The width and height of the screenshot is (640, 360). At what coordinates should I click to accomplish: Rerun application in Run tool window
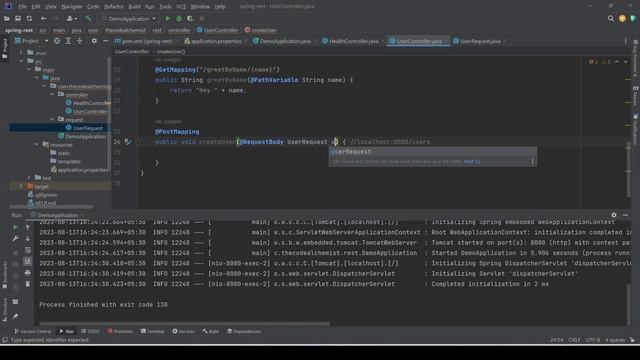[15, 227]
